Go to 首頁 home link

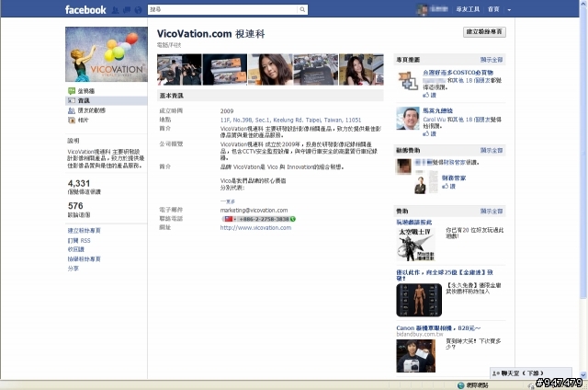click(493, 9)
